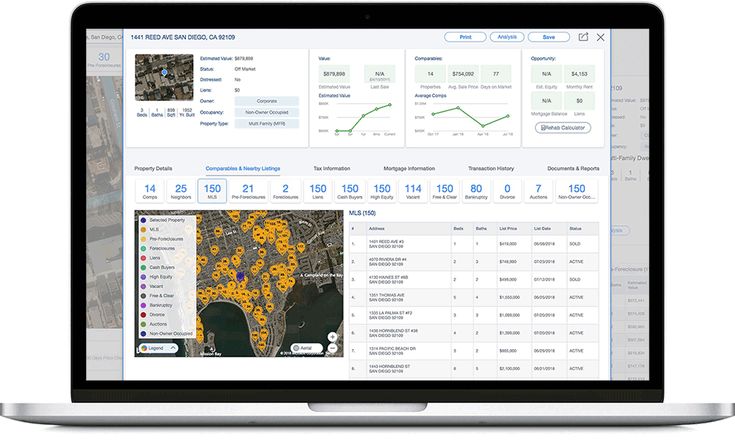
Task: Click the blue selected property marker on map
Action: pyautogui.click(x=240, y=276)
